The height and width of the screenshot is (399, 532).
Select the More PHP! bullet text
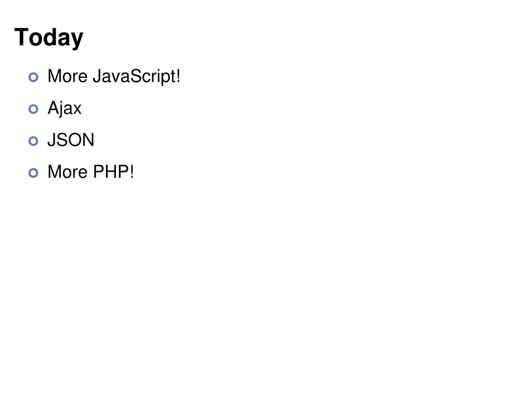pyautogui.click(x=90, y=172)
